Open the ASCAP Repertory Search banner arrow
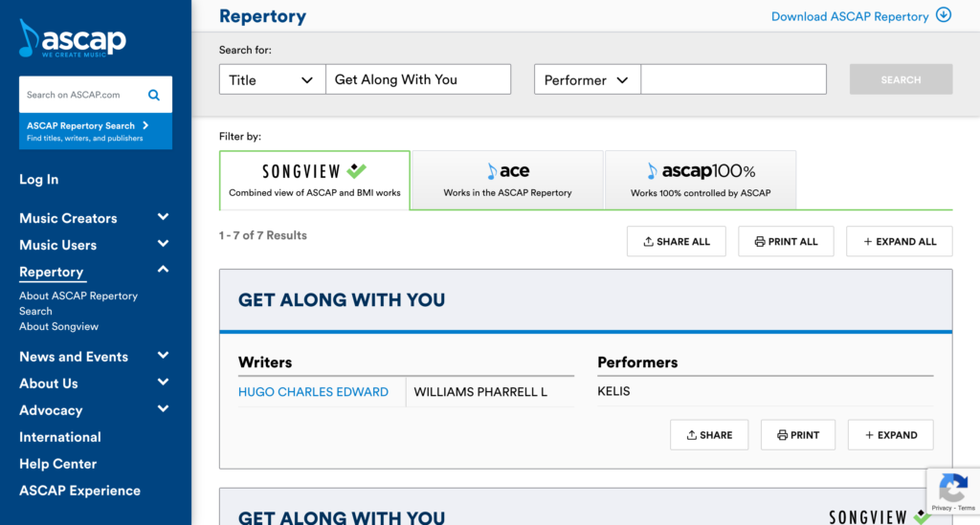This screenshot has width=980, height=525. coord(145,125)
